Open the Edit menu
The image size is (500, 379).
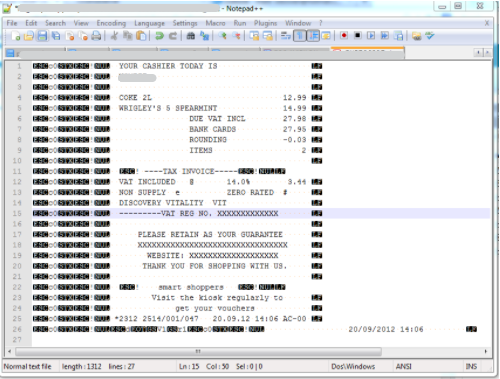click(31, 23)
